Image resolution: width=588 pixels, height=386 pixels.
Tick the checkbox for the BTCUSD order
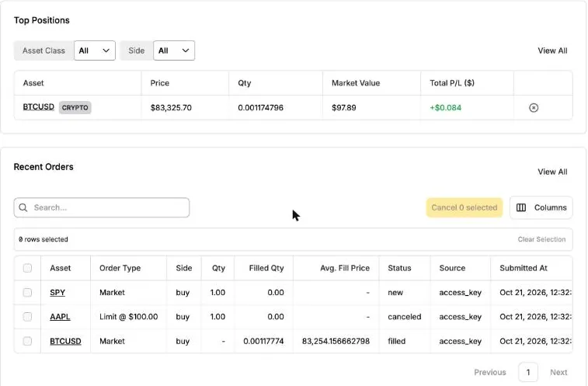[27, 341]
